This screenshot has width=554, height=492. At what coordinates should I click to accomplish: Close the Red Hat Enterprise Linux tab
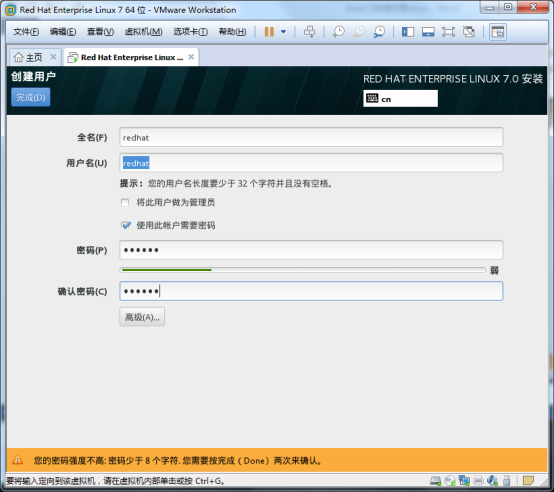(191, 57)
